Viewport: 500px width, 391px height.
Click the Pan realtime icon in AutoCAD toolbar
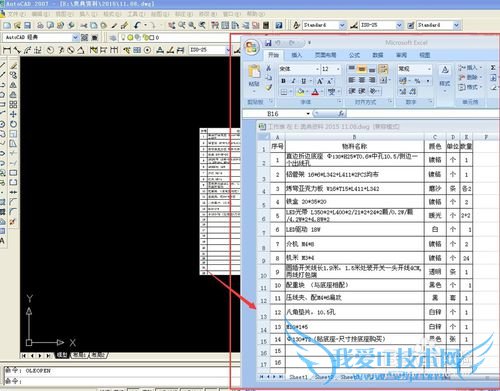point(171,25)
